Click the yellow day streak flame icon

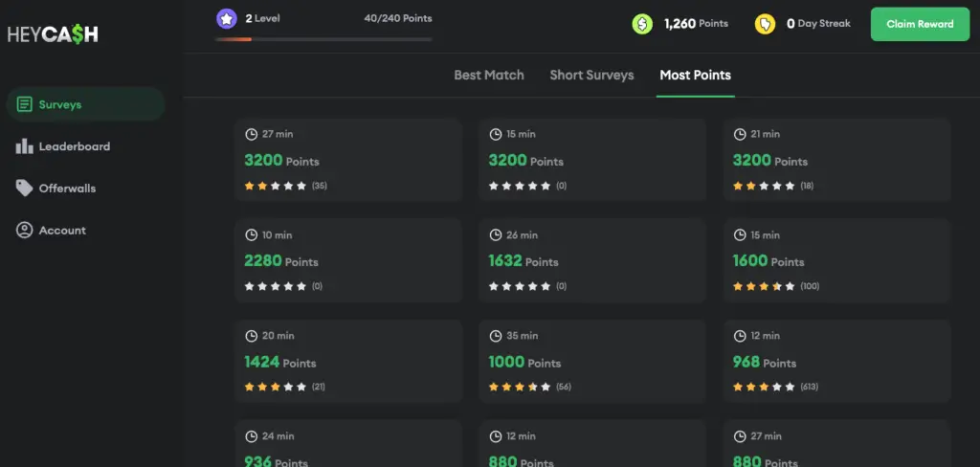coord(765,24)
